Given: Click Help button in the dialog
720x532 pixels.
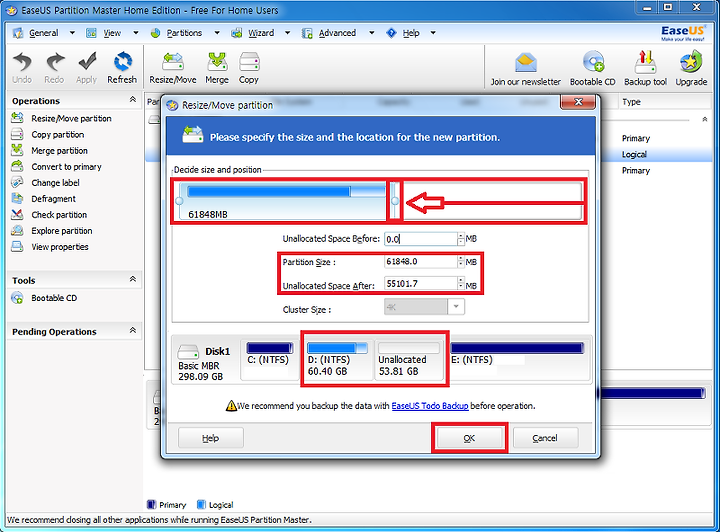Looking at the screenshot, I should pos(211,438).
